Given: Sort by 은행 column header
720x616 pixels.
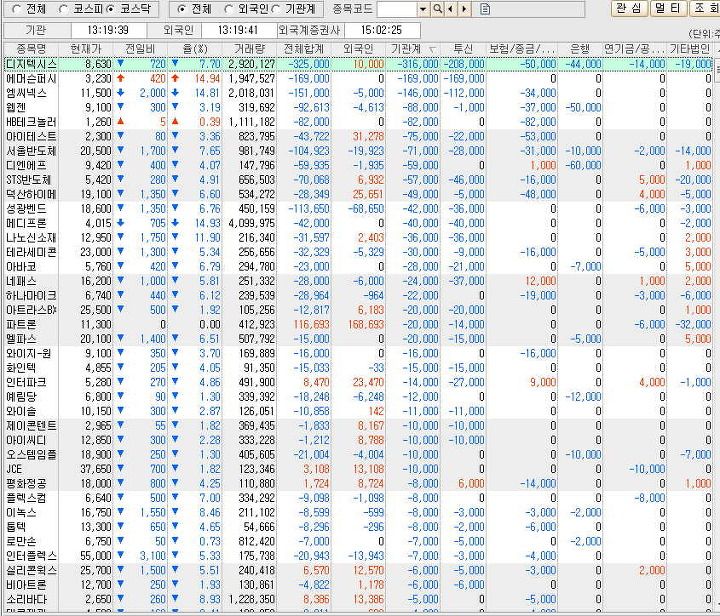Looking at the screenshot, I should coord(580,49).
